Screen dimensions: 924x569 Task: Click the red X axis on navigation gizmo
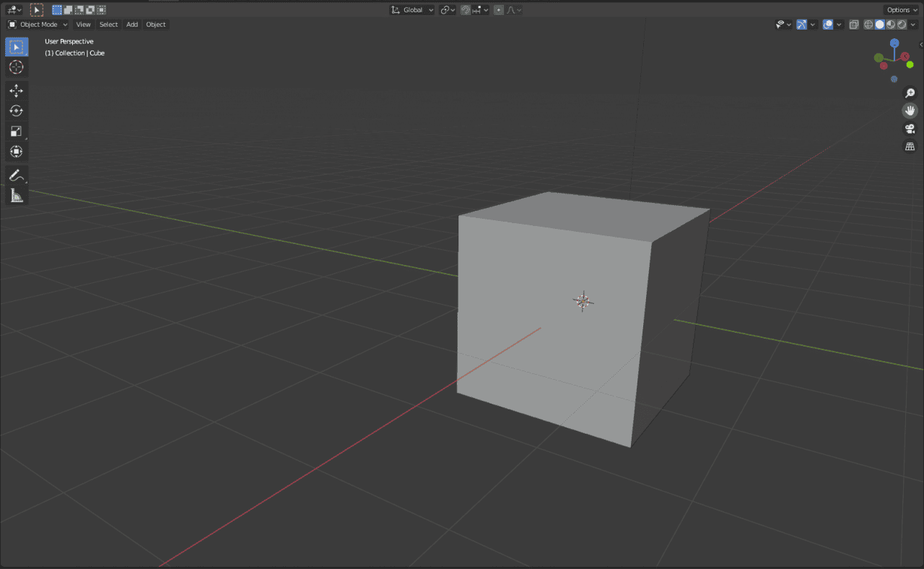pyautogui.click(x=905, y=56)
